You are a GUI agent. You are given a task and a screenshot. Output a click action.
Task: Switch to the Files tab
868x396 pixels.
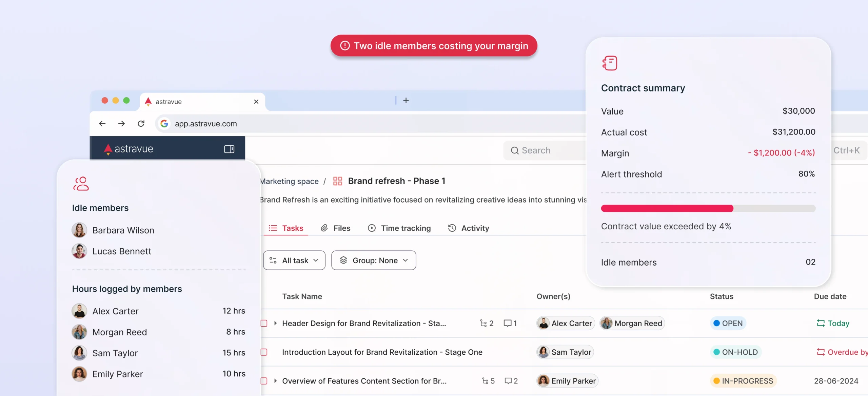(x=335, y=228)
